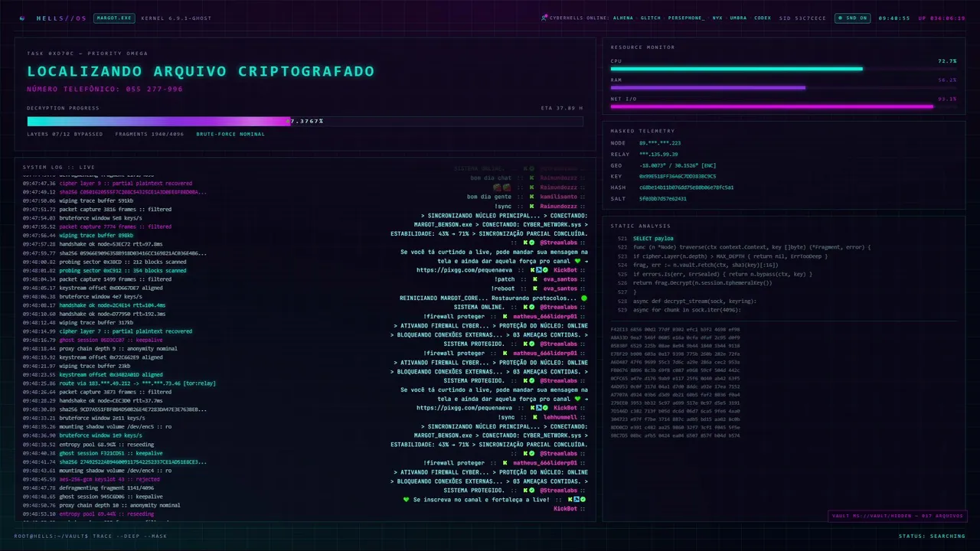Open the VAULT MS://VAULT/HIDDEN badge
The image size is (980, 551).
(897, 516)
